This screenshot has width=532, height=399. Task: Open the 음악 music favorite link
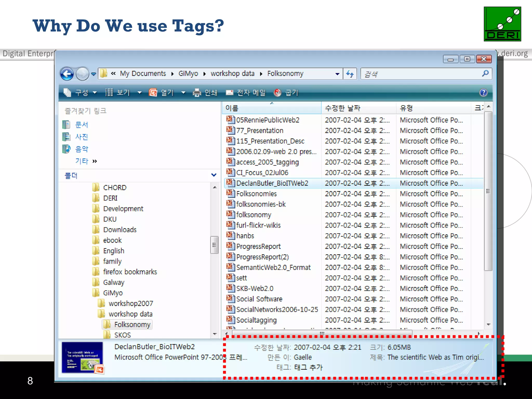click(81, 149)
